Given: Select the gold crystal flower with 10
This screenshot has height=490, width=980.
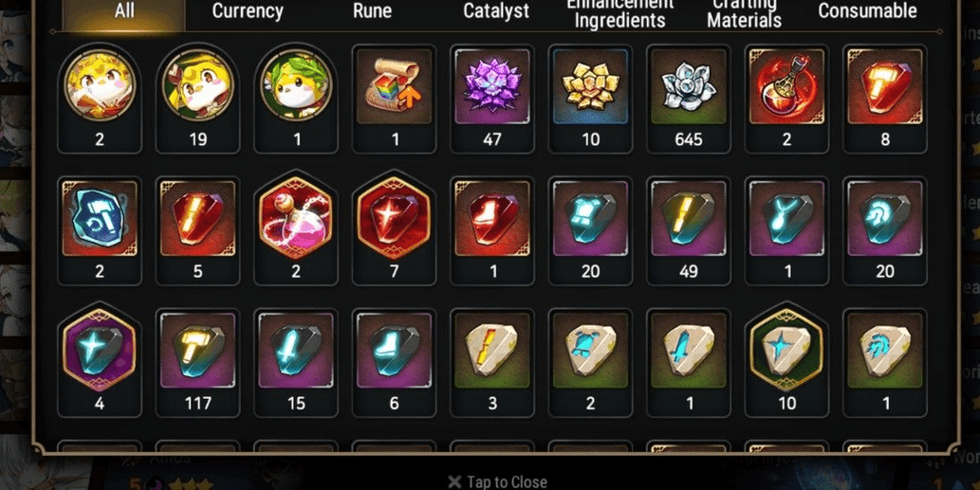Looking at the screenshot, I should click(x=590, y=99).
